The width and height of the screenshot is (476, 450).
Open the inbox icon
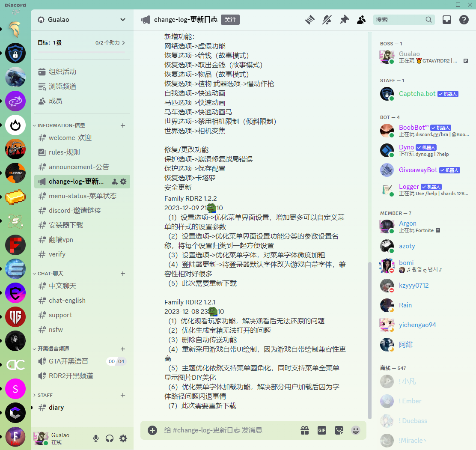(447, 20)
